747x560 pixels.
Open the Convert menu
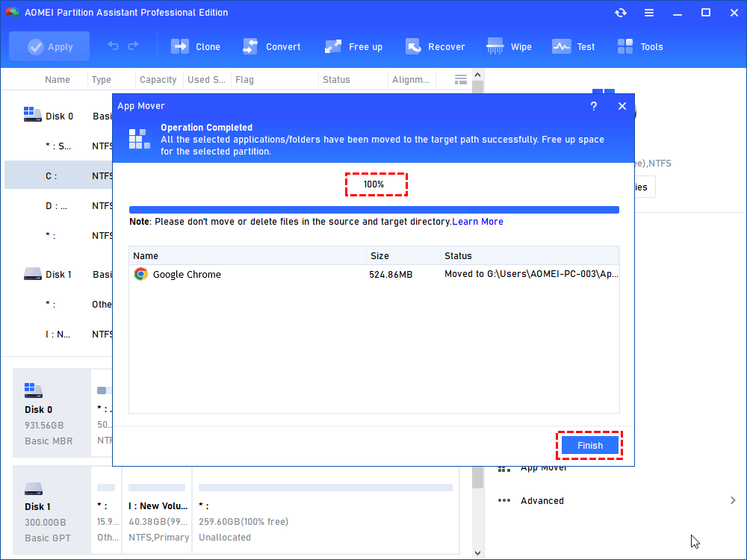pos(271,46)
